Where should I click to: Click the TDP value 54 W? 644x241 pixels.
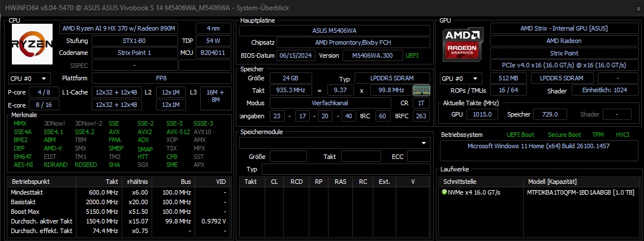[x=213, y=41]
